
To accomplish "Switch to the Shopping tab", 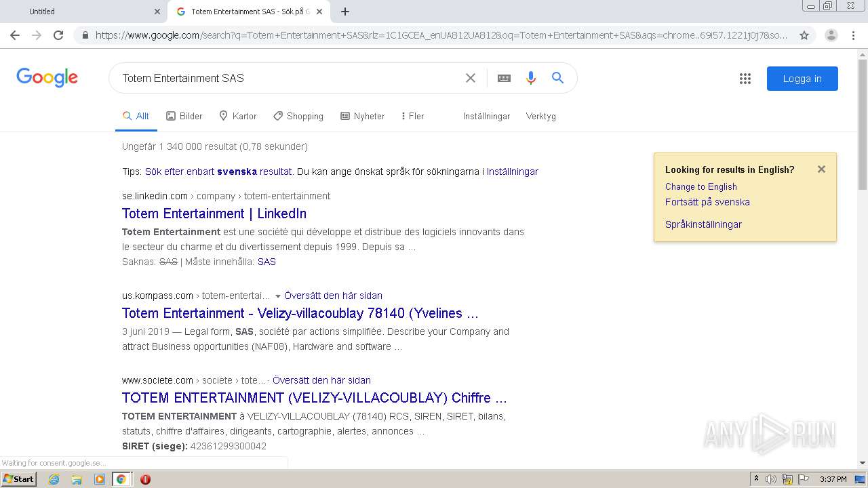I will point(298,116).
